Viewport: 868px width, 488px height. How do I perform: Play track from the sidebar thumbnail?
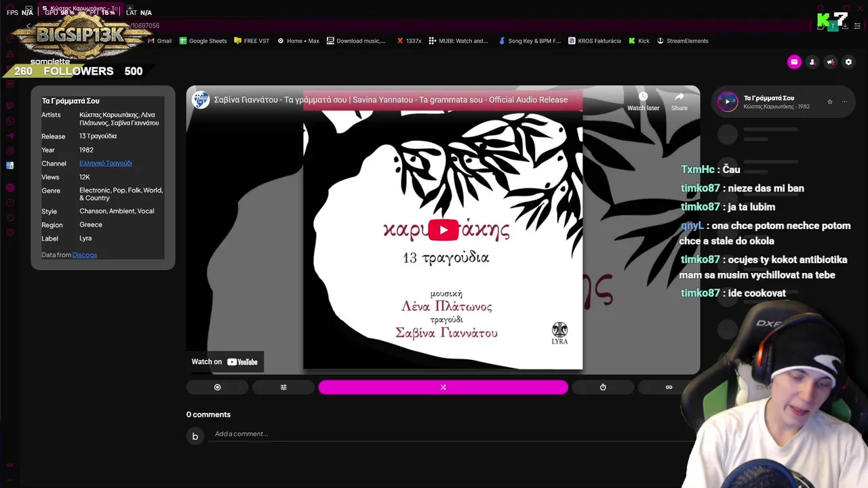728,102
